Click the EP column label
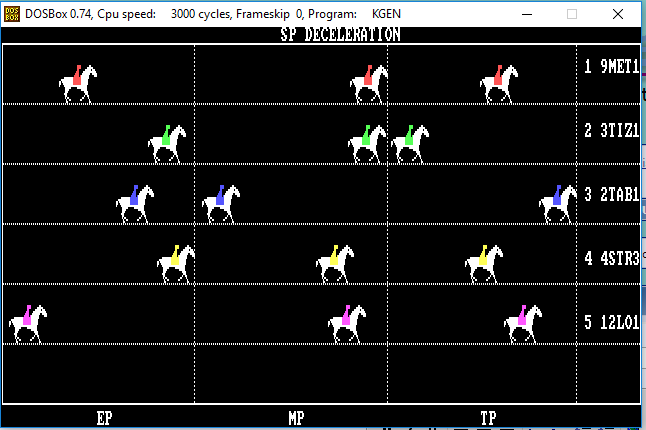Screen dimensions: 646x430 click(x=105, y=418)
